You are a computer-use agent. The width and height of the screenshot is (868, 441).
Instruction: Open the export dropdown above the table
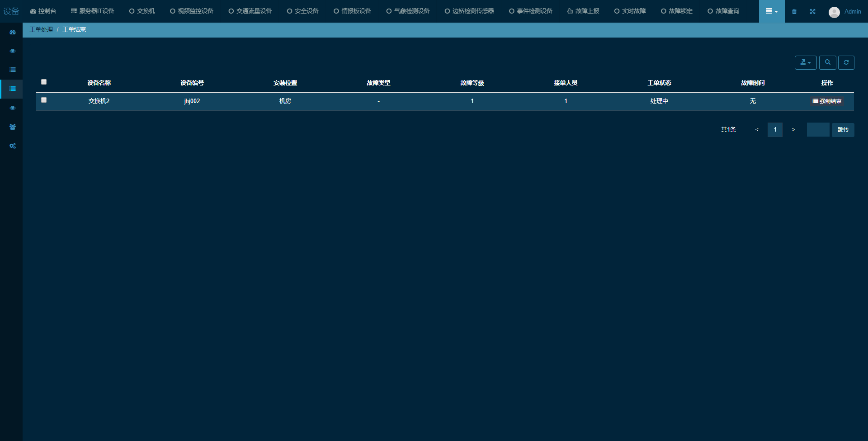[x=806, y=62]
